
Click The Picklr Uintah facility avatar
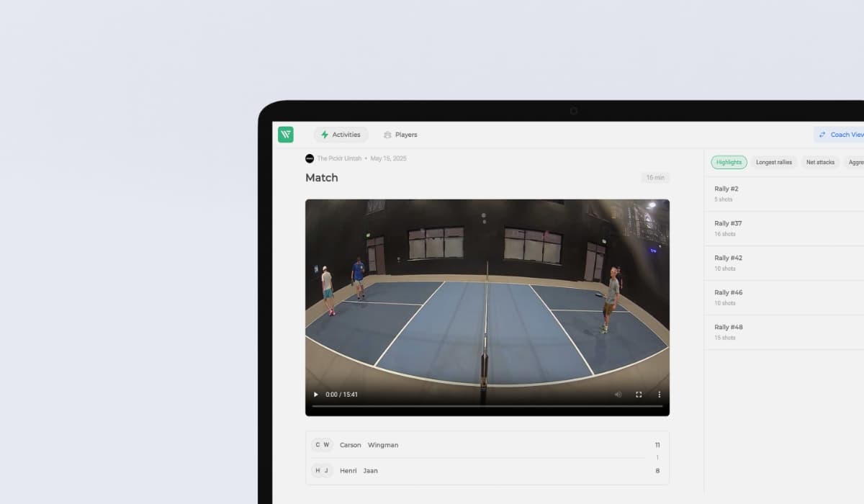(310, 158)
